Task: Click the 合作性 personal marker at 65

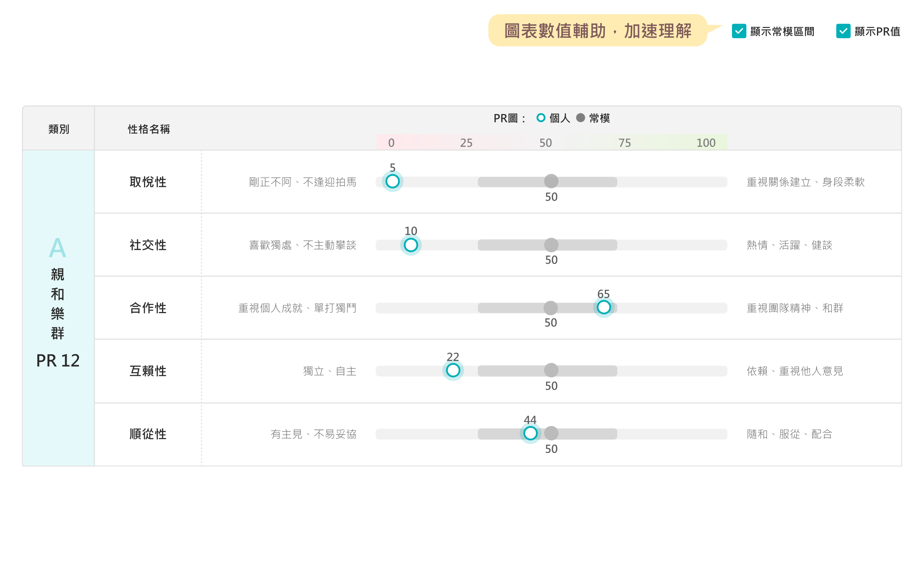Action: tap(603, 307)
